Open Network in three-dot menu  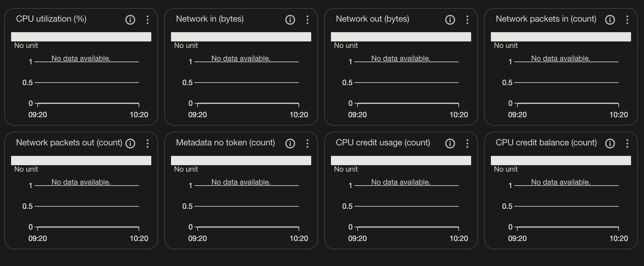(x=307, y=20)
